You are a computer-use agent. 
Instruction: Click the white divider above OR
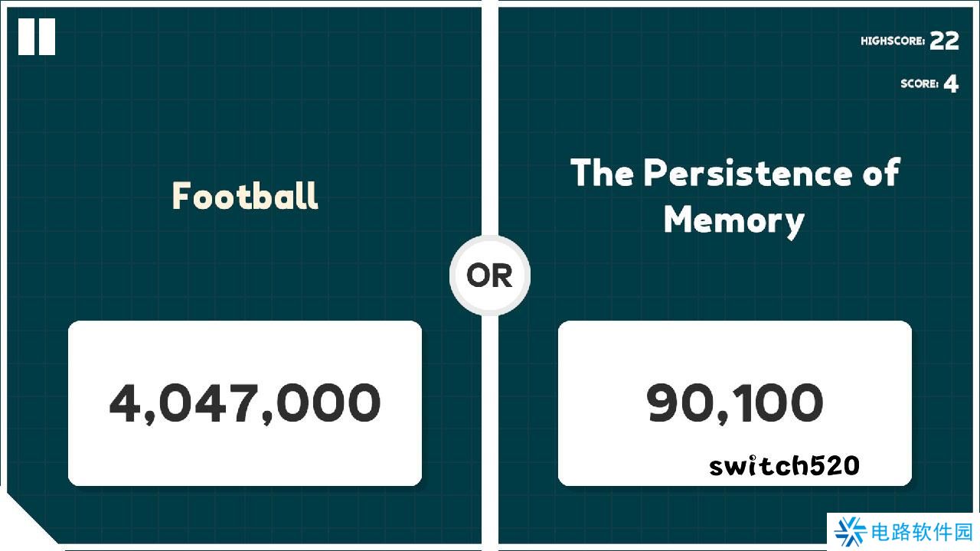pyautogui.click(x=490, y=115)
